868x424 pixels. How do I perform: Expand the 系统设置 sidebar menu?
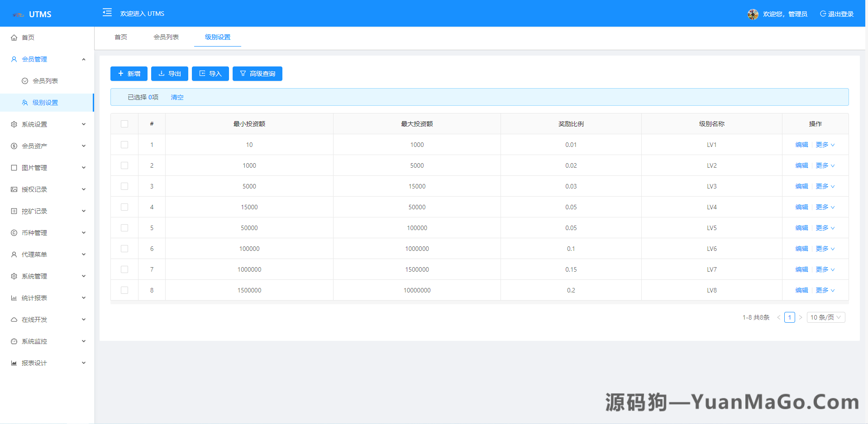coord(34,124)
